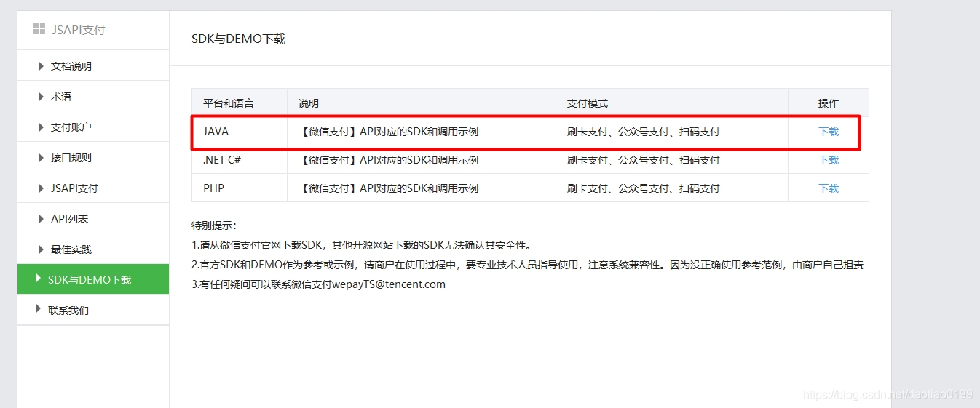This screenshot has width=980, height=408.
Task: Download the .NET C# SDK via 下载
Action: 829,160
